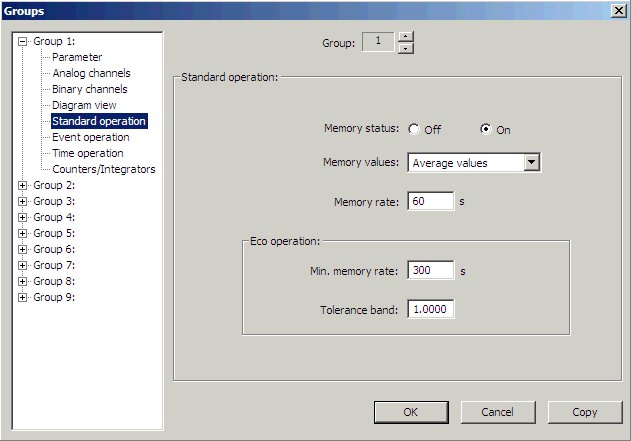Expand the Group 2 tree node

click(23, 186)
